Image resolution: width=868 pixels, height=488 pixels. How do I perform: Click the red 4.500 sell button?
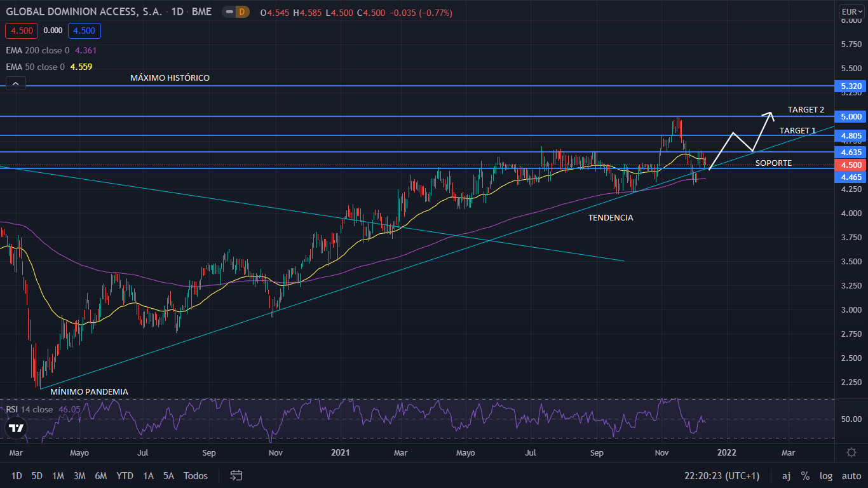[22, 30]
